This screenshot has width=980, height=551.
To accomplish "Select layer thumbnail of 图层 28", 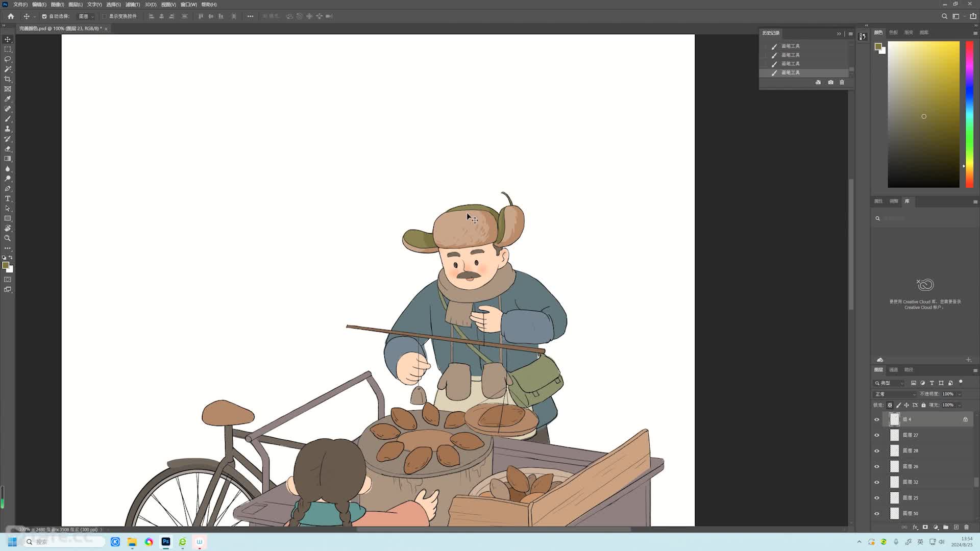I will (x=894, y=451).
